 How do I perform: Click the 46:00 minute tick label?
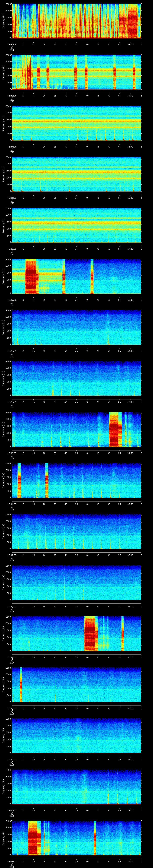(x=130, y=708)
